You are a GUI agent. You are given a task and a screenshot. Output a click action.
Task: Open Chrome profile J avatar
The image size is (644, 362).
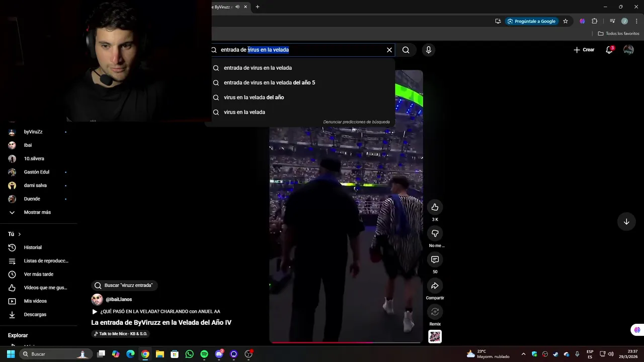coord(624,21)
